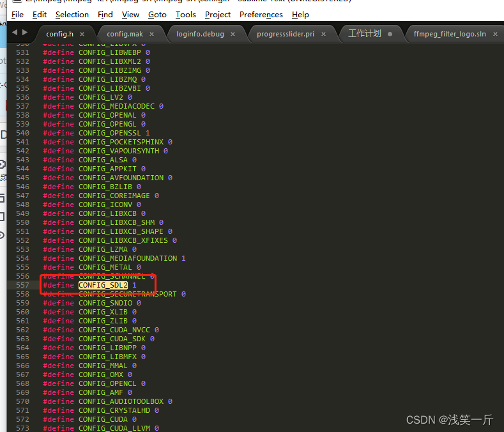The height and width of the screenshot is (432, 504).
Task: Click CONFIG_SNDIO on line 559
Action: click(105, 303)
